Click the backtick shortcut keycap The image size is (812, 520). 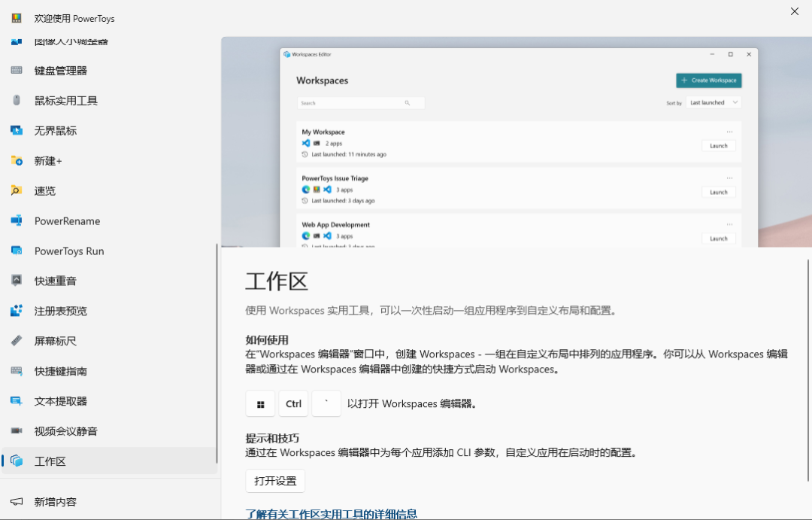(326, 404)
